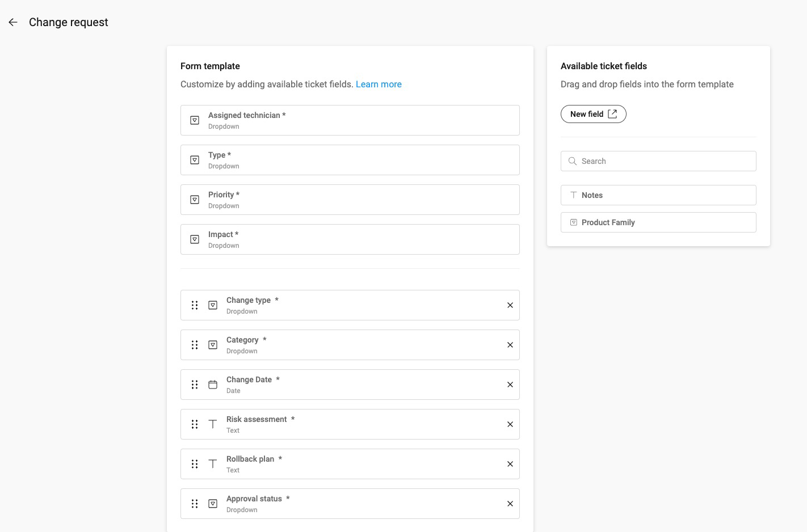Click the Available ticket fields heading
Screen dimensions: 807x532
point(604,66)
